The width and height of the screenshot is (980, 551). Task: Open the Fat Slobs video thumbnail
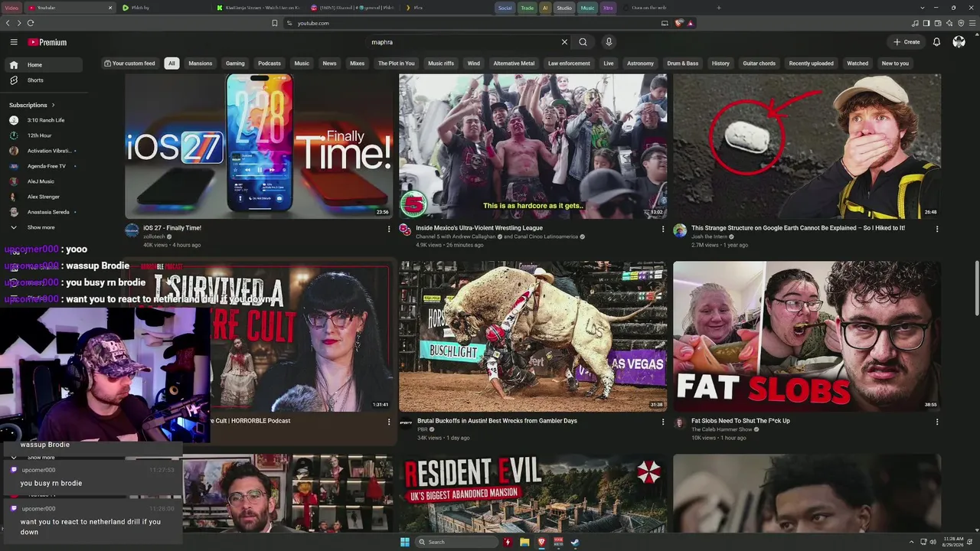pyautogui.click(x=807, y=337)
